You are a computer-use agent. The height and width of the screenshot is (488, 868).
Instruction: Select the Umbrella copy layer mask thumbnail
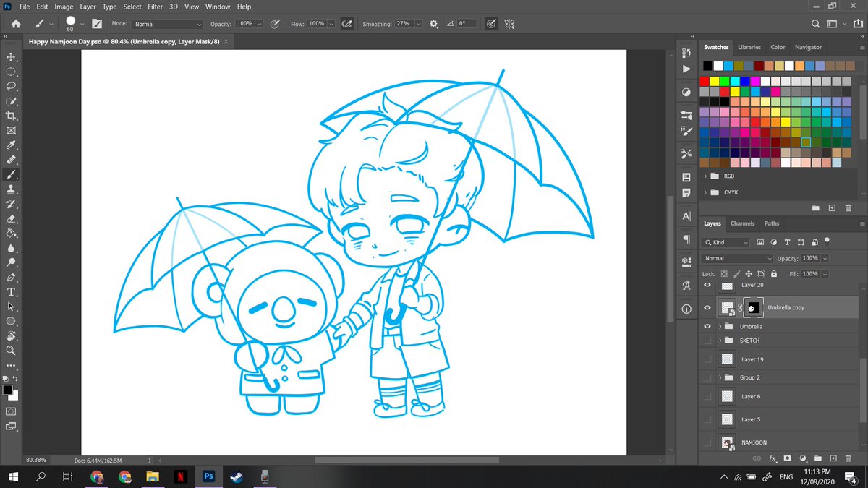[x=752, y=308]
